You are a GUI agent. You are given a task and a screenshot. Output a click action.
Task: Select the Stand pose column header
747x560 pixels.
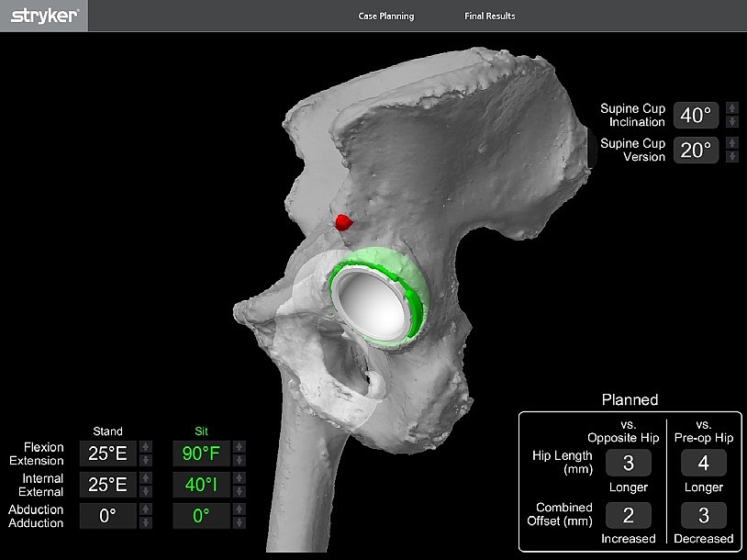tap(107, 431)
